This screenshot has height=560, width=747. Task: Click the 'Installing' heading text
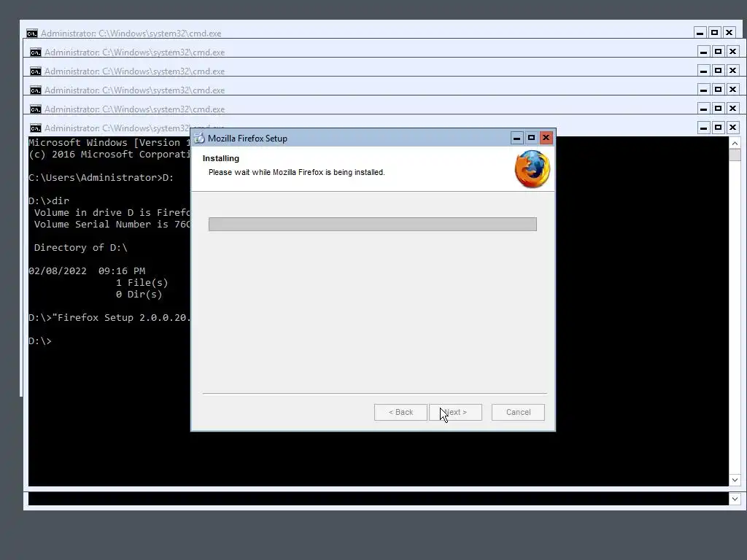coord(221,158)
